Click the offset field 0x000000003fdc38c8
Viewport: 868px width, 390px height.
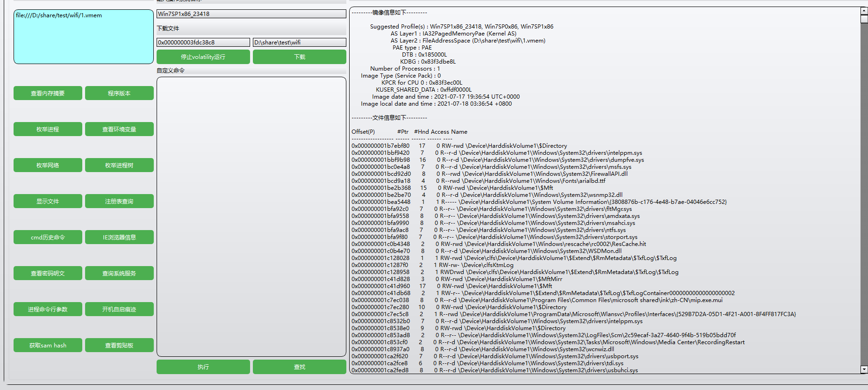point(203,42)
